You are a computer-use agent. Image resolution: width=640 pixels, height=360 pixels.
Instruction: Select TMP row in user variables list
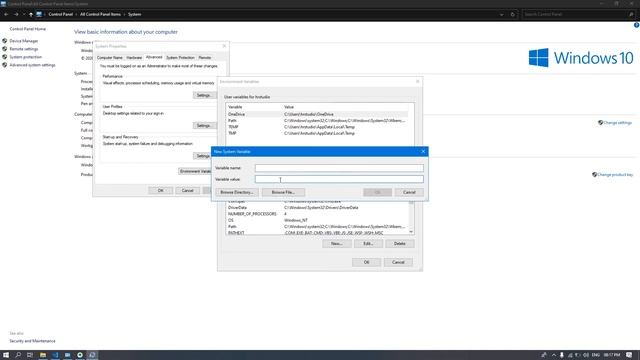[317, 133]
